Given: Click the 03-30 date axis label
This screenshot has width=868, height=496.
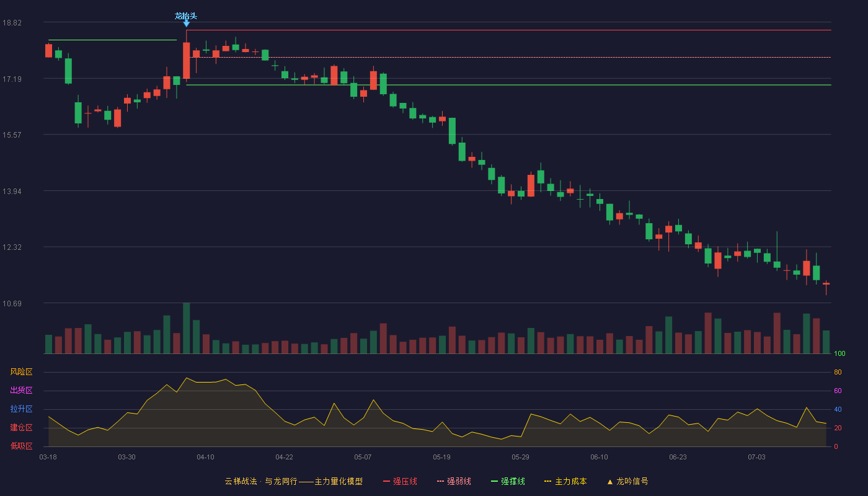Looking at the screenshot, I should [126, 457].
